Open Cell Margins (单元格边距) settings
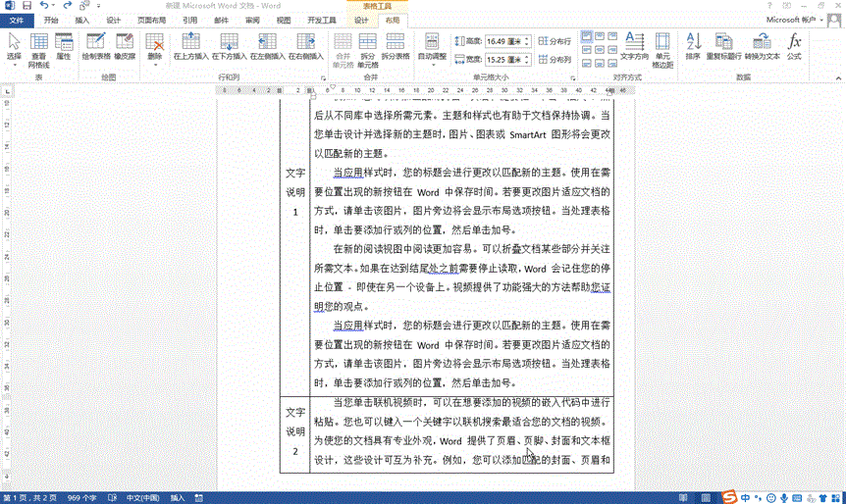Screen dimensions: 846x504 (x=663, y=46)
